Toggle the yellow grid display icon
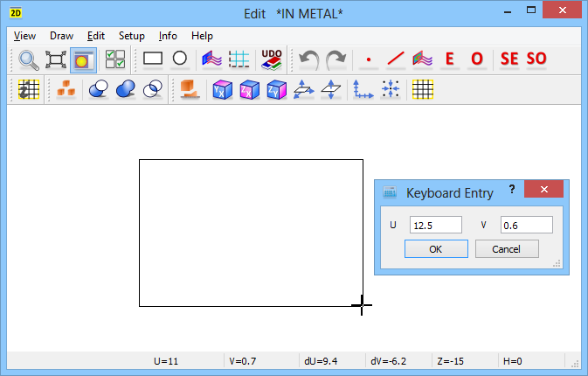Image resolution: width=588 pixels, height=376 pixels. [x=423, y=89]
